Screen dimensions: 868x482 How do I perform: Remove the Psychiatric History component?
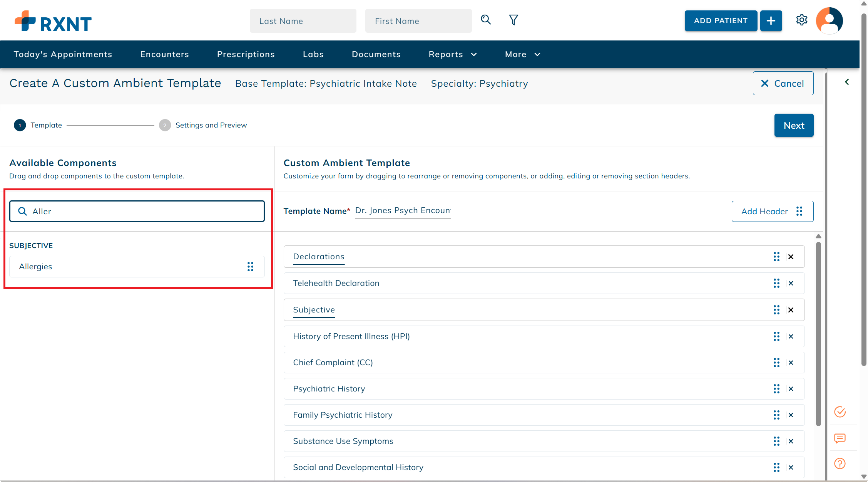pyautogui.click(x=791, y=389)
